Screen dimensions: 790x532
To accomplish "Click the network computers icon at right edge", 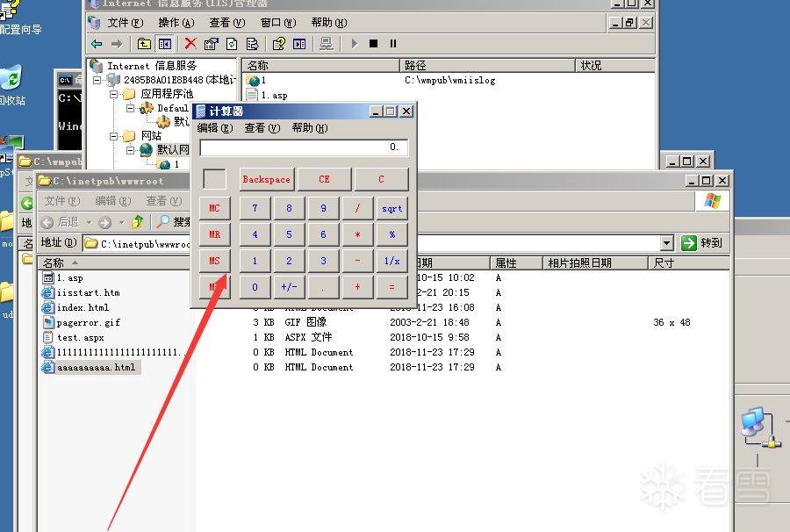I will click(761, 428).
